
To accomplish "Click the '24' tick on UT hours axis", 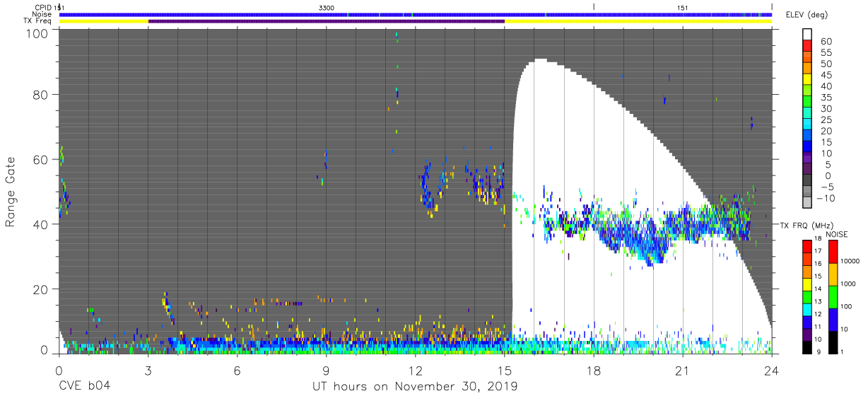I will click(x=772, y=371).
